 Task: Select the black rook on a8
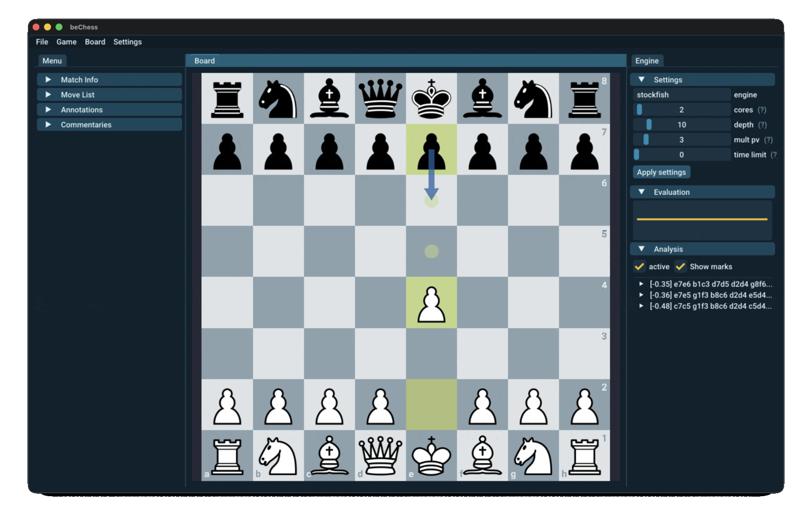pos(227,98)
